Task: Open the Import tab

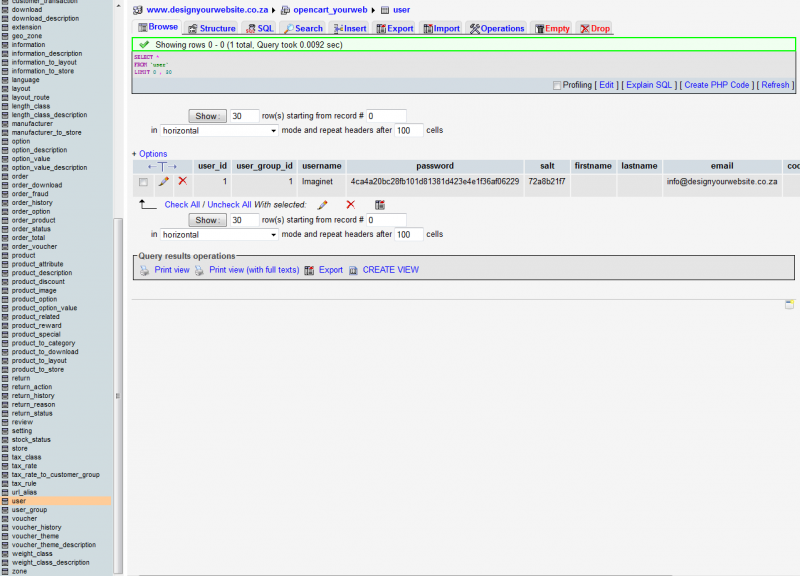Action: click(x=441, y=29)
